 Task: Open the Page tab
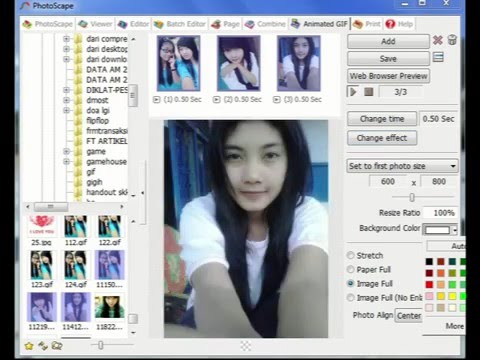(225, 24)
